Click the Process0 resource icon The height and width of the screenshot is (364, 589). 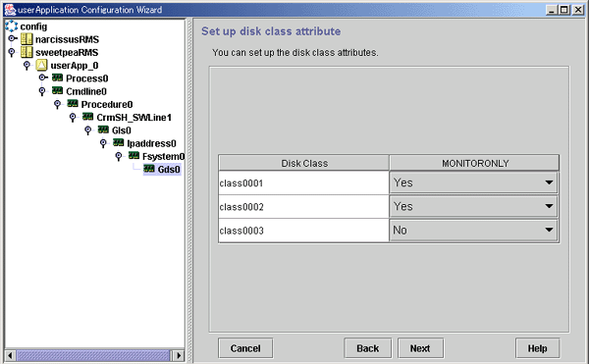58,78
